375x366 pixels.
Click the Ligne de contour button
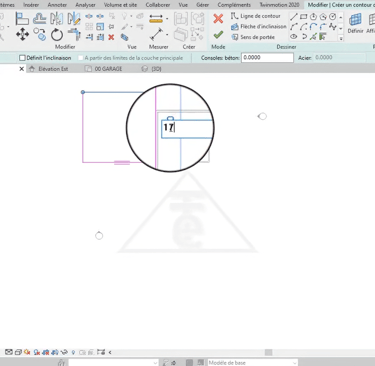(x=255, y=16)
